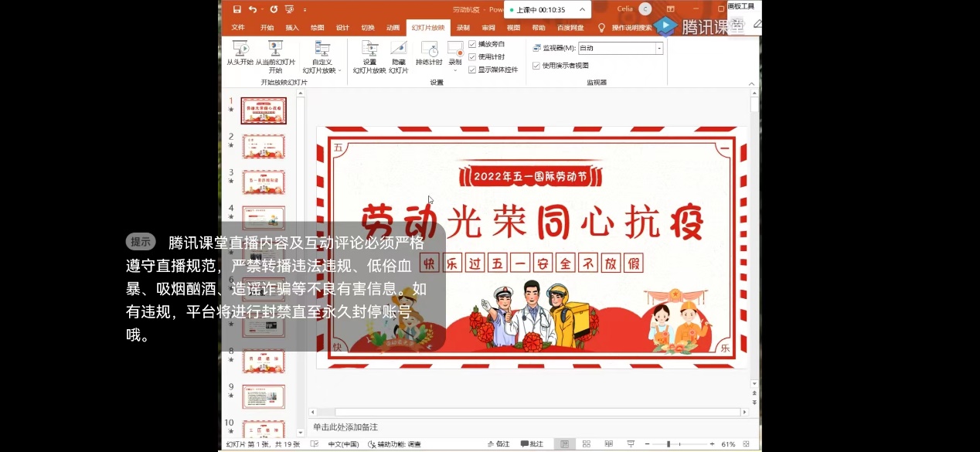980x452 pixels.
Task: Select slide 3 thumbnail in slide panel
Action: tap(264, 182)
